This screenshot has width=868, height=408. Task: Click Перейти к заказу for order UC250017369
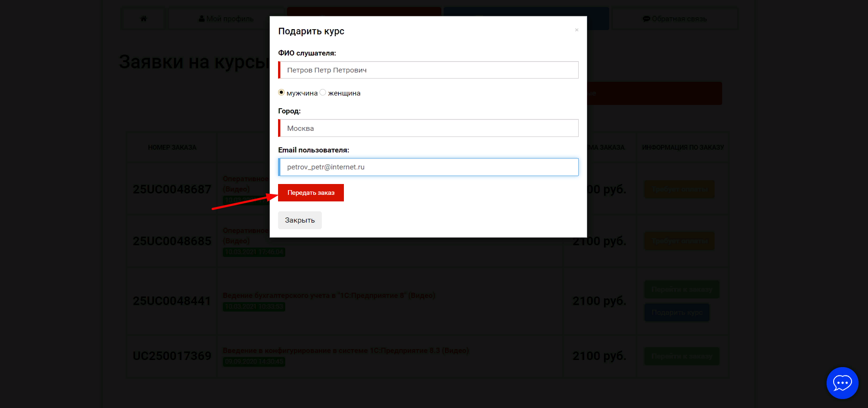click(681, 356)
